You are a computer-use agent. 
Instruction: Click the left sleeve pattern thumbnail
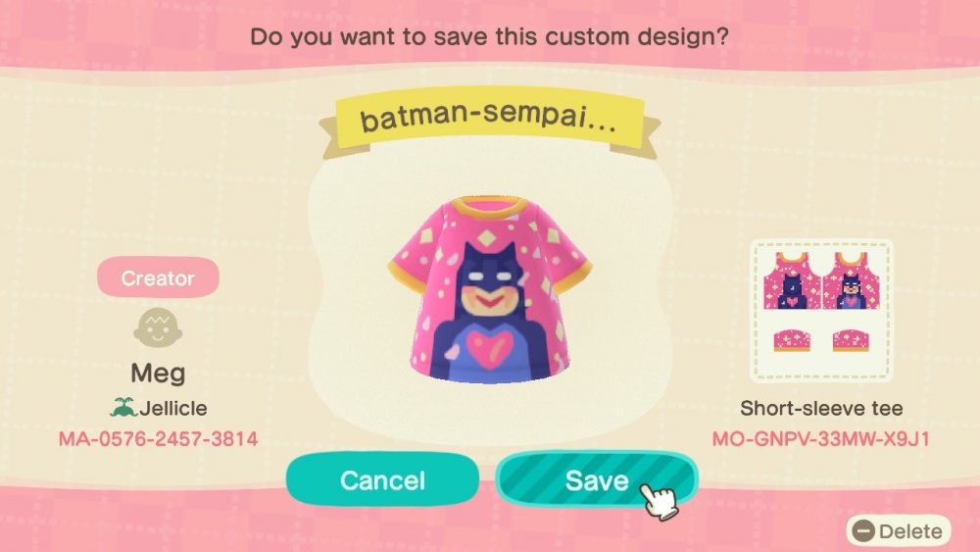point(792,340)
